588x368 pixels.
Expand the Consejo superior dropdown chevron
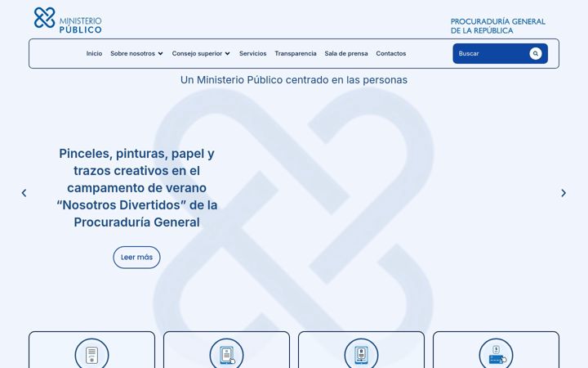227,54
